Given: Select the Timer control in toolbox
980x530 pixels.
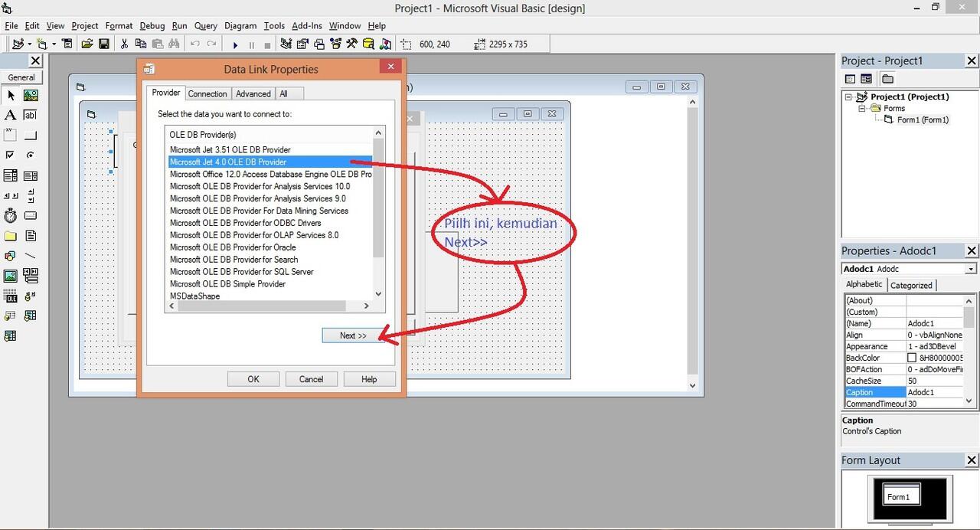Looking at the screenshot, I should click(11, 215).
